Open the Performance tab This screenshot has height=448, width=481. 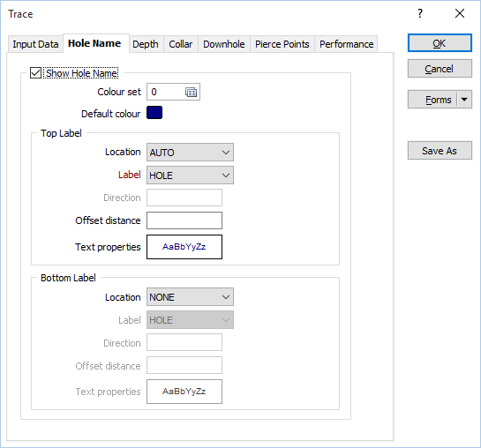coord(346,44)
